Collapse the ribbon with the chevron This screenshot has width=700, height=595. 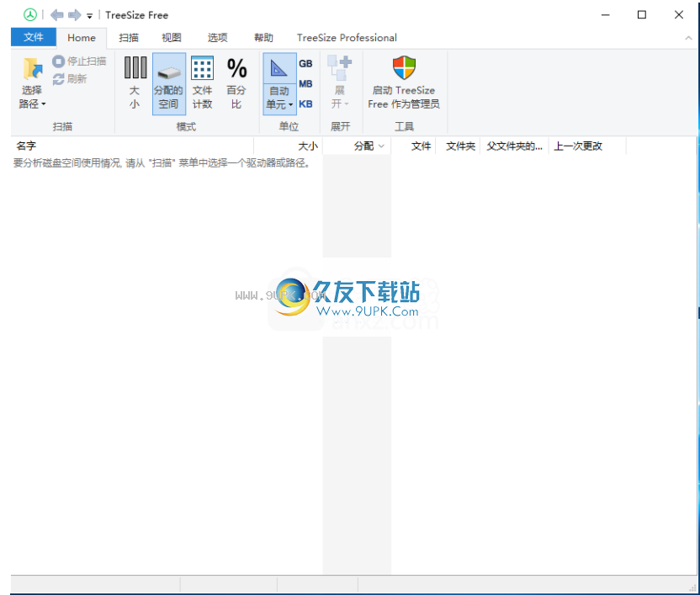tap(688, 39)
